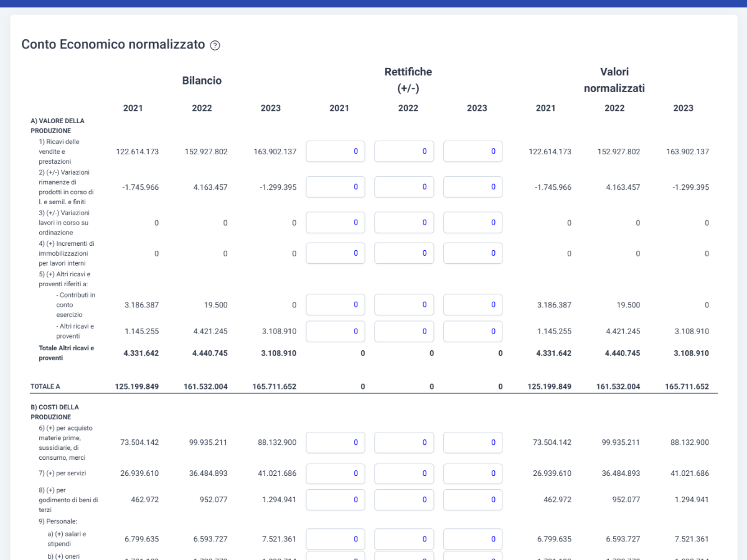Edit the 2023 adjustment for Altri ricavi e proventi
The height and width of the screenshot is (560, 747).
pos(473,331)
